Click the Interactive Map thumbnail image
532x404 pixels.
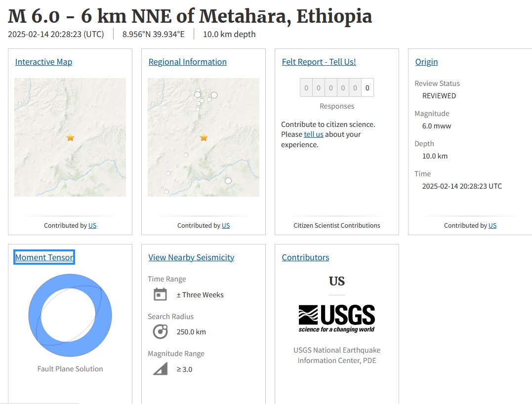[x=70, y=137]
